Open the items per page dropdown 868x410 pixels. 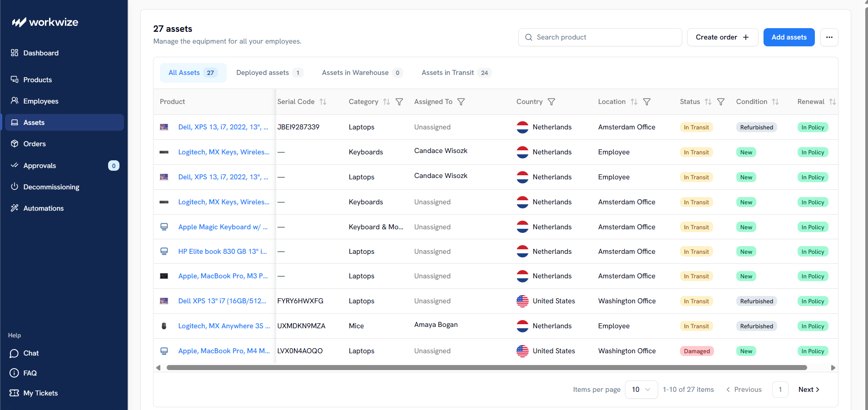pos(641,390)
